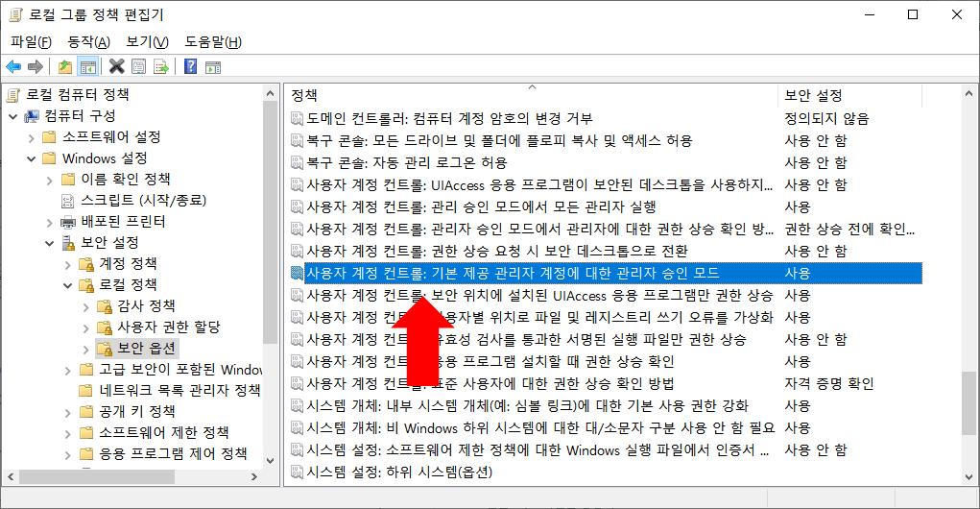Click the tree pane vertical scrollbar thumb
The width and height of the screenshot is (980, 509).
click(x=270, y=222)
